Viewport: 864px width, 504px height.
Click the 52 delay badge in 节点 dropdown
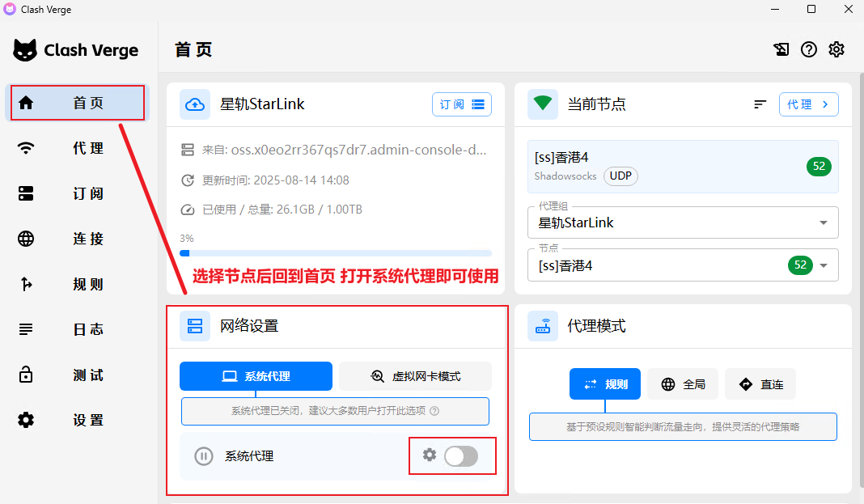[801, 265]
